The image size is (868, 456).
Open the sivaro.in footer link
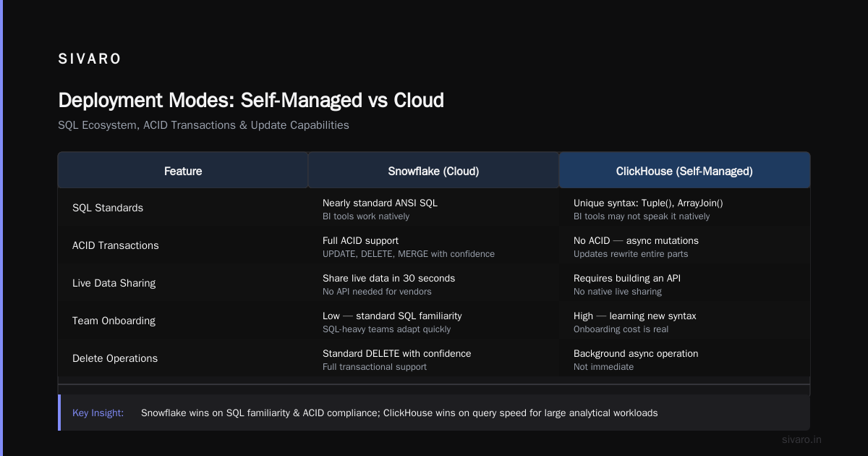[802, 439]
